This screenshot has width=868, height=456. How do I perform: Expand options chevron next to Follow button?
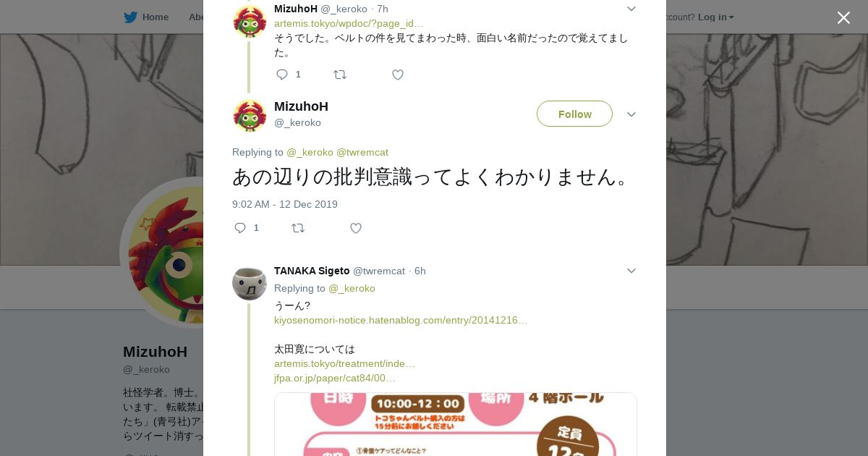click(631, 114)
